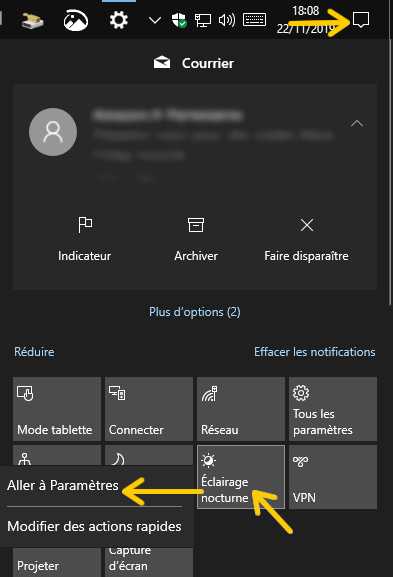Open the Action Center notification icon
393x577 pixels.
[x=361, y=19]
